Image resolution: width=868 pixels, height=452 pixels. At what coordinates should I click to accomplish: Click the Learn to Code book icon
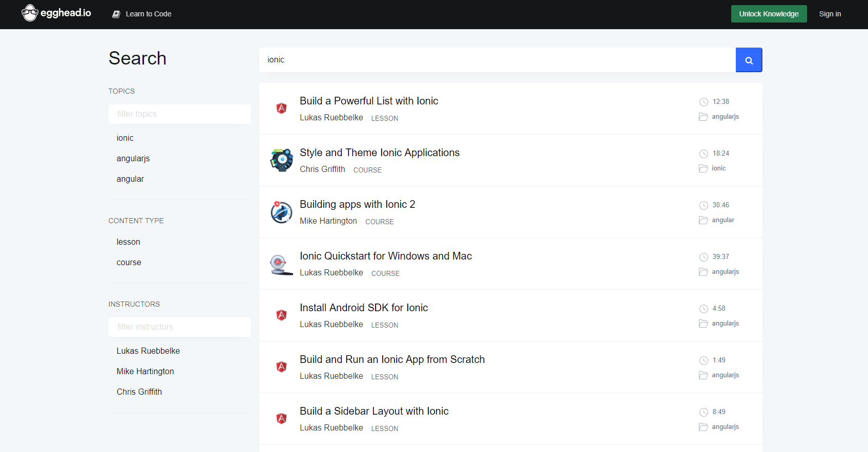(116, 14)
